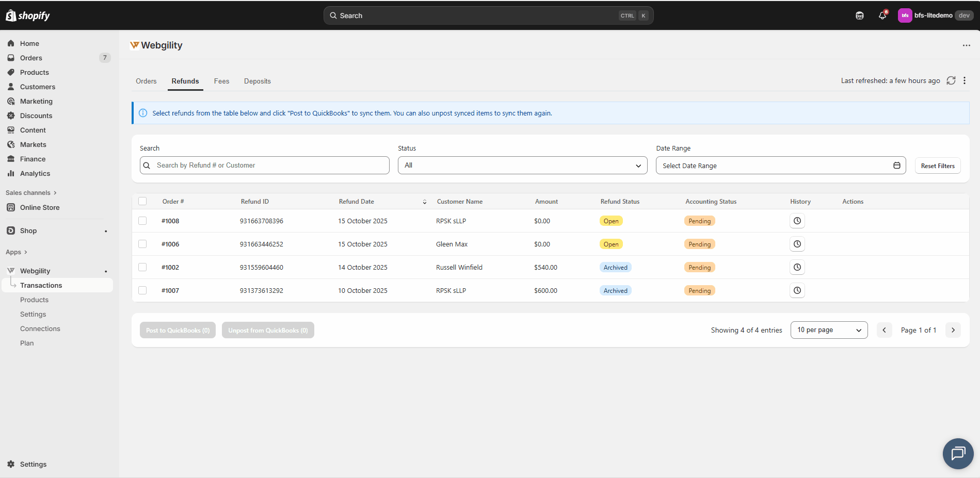The width and height of the screenshot is (980, 478).
Task: Open Connections under Webgility in sidebar
Action: pyautogui.click(x=40, y=328)
